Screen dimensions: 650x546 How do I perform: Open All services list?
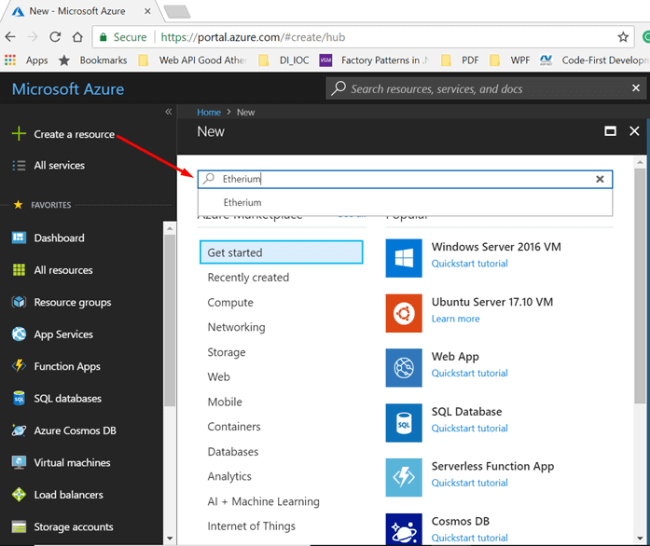(x=59, y=165)
